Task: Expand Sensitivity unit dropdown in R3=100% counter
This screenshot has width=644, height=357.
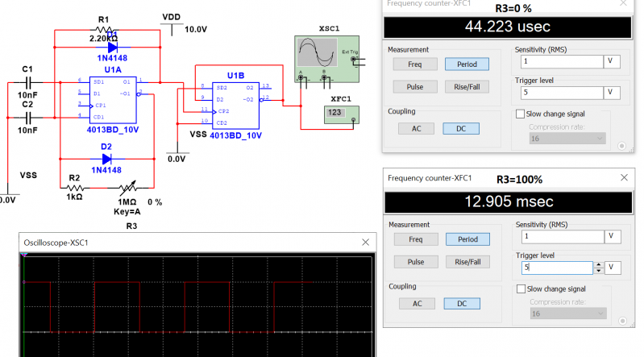Action: 614,236
